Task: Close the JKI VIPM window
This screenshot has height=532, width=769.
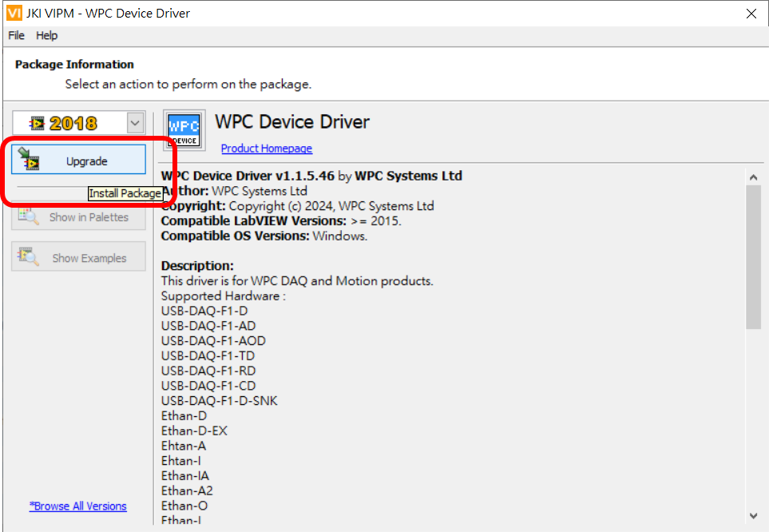Action: pos(751,14)
